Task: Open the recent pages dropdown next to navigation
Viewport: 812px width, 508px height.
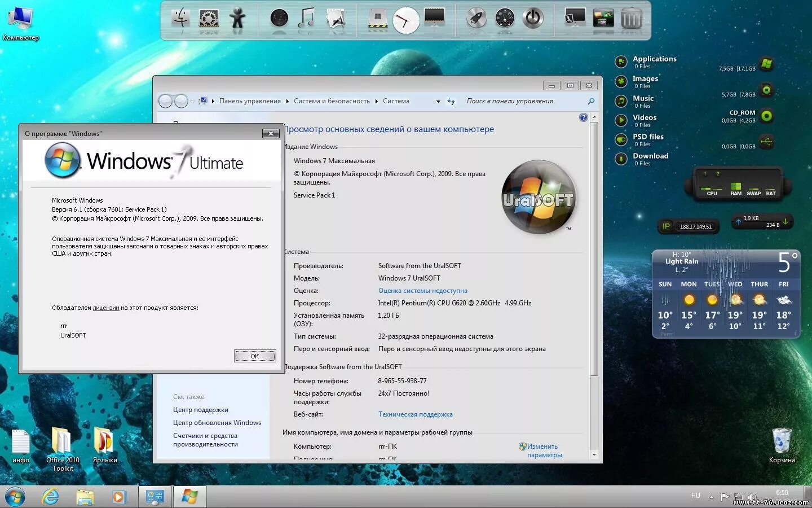Action: (192, 102)
